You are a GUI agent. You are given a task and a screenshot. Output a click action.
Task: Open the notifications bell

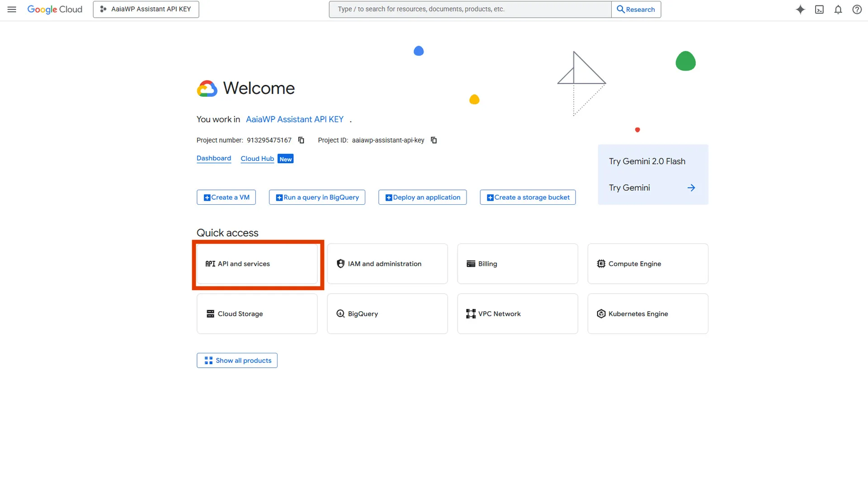(x=838, y=9)
